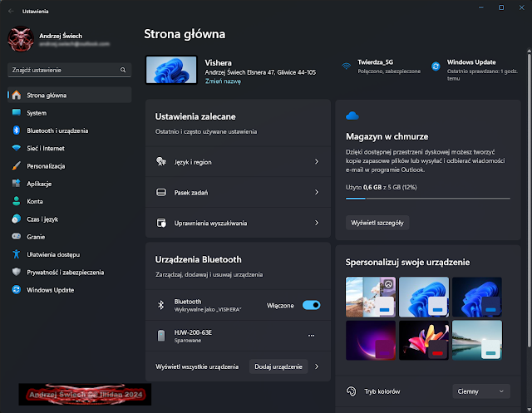Image resolution: width=532 pixels, height=413 pixels.
Task: Open the Strona główna home icon
Action: [x=17, y=96]
